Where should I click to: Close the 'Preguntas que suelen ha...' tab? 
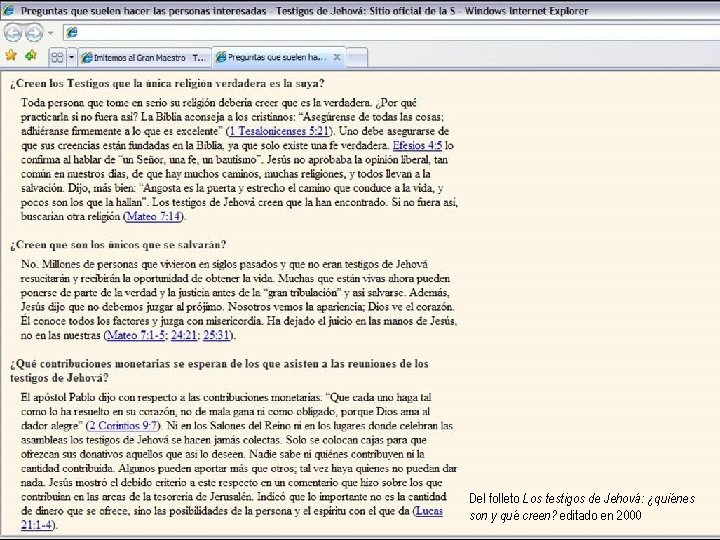pos(337,57)
